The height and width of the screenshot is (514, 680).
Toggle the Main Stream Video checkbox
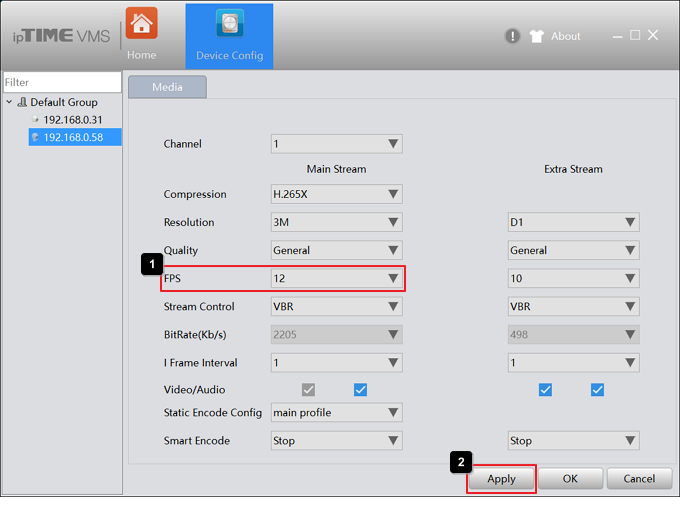(x=308, y=390)
